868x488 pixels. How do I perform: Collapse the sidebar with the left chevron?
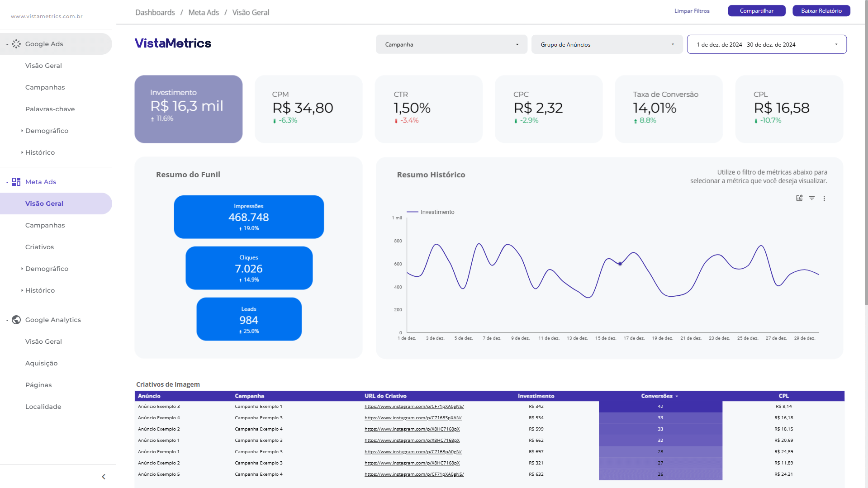coord(104,477)
